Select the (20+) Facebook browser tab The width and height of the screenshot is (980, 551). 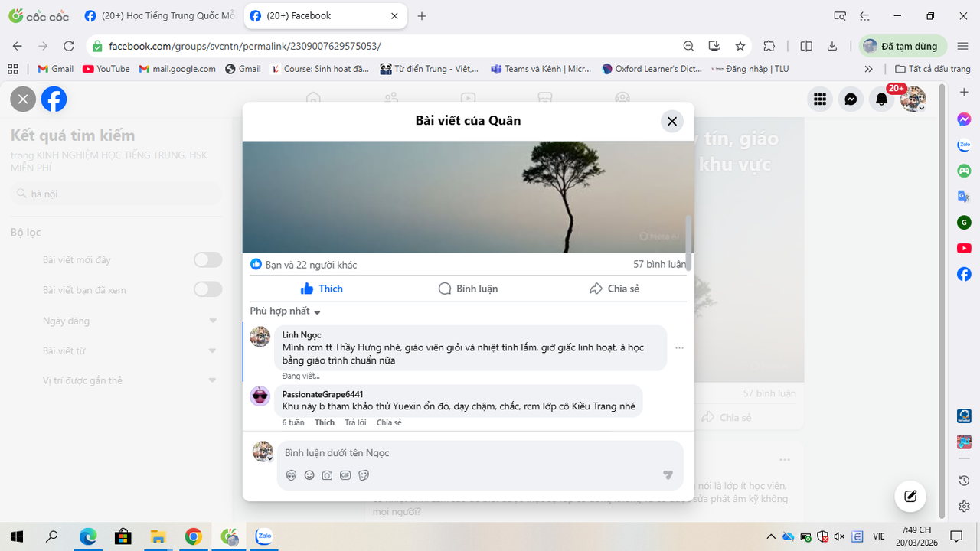click(325, 15)
